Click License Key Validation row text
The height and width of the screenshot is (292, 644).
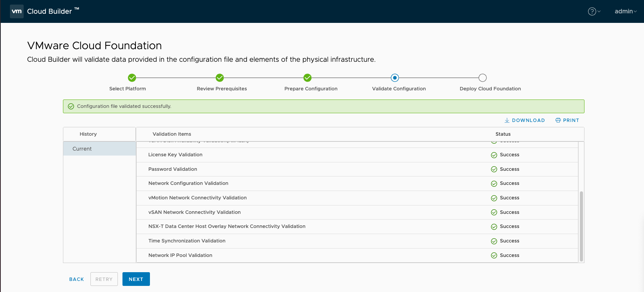click(x=175, y=155)
